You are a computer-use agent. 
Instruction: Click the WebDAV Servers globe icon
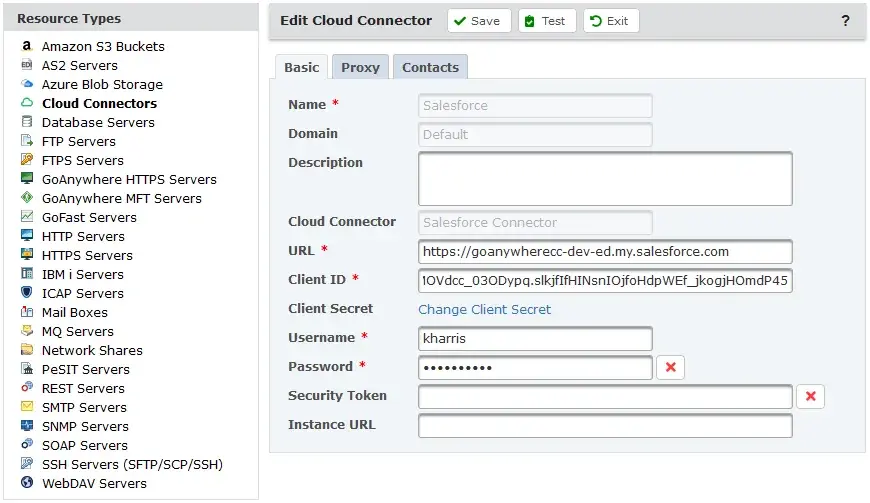point(27,482)
